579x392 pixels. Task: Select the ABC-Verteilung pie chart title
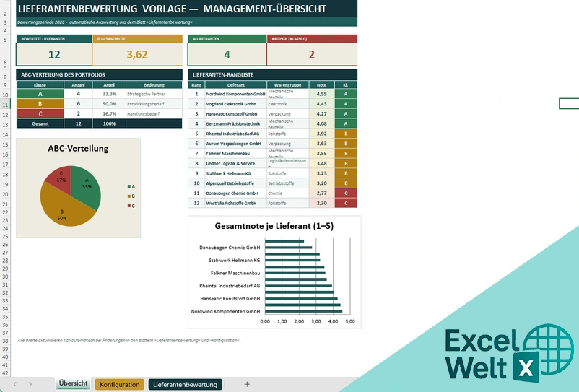pyautogui.click(x=78, y=149)
